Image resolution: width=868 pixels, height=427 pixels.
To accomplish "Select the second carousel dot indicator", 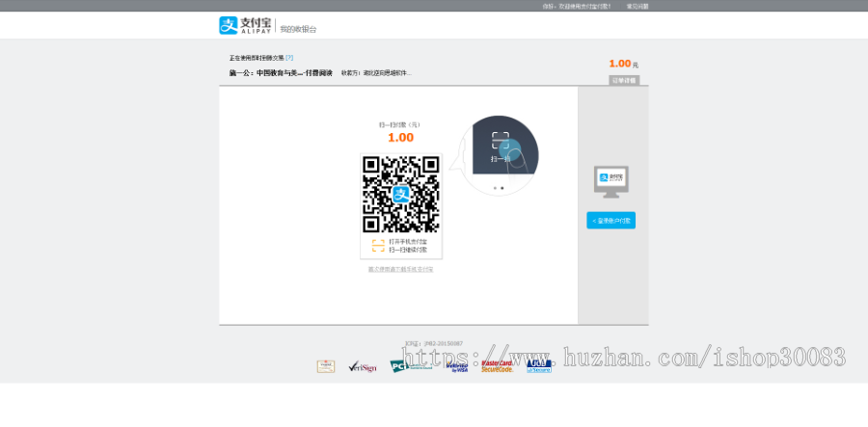I will (x=502, y=188).
